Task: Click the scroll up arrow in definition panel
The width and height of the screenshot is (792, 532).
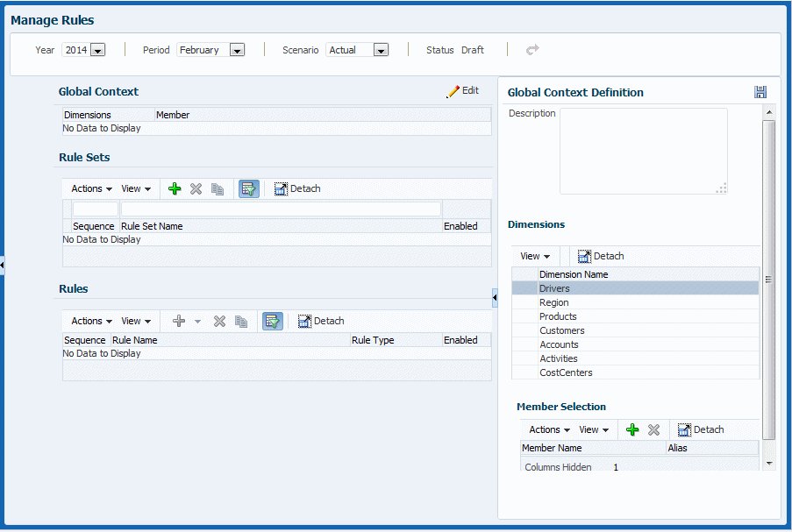Action: click(x=769, y=112)
